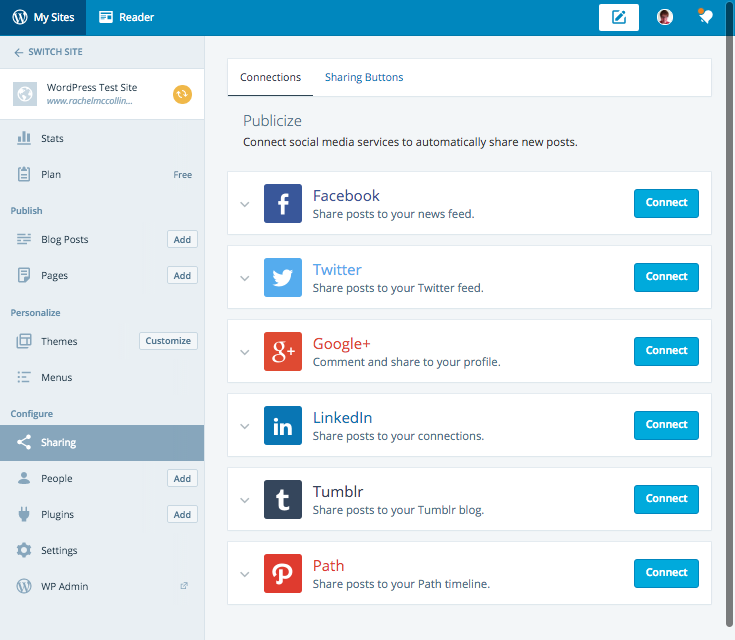The width and height of the screenshot is (735, 640).
Task: Click the Google+ logo icon
Action: tap(283, 352)
